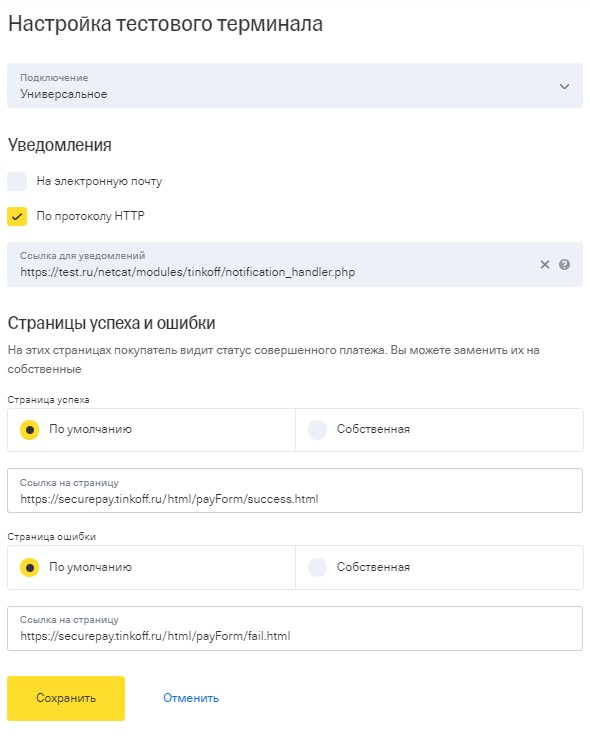Open the Универсальное connection selector
Screen dimensions: 590x745
coord(295,86)
